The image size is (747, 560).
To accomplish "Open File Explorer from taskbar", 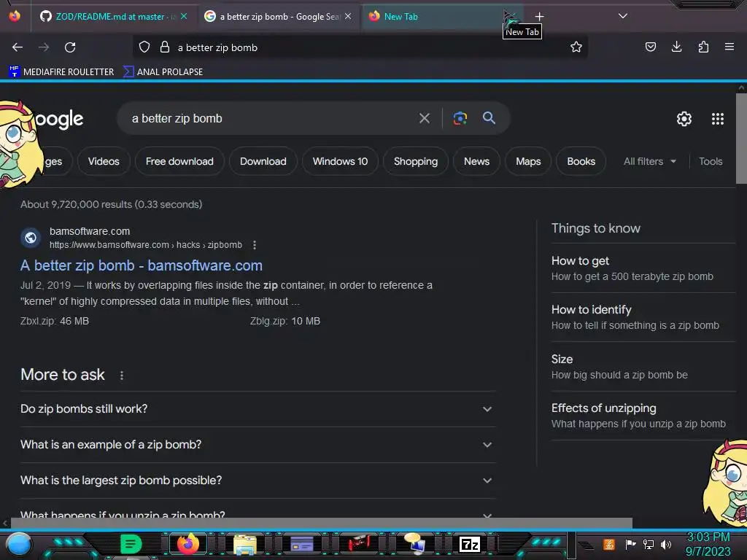I will tap(245, 544).
